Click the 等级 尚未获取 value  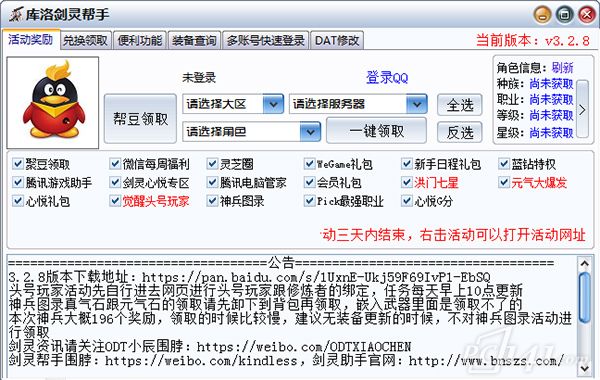click(551, 115)
